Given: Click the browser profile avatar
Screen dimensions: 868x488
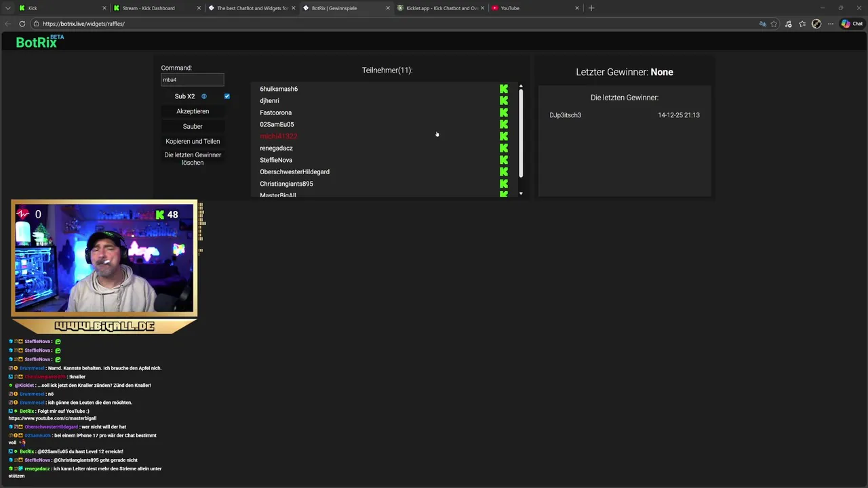Looking at the screenshot, I should click(x=816, y=24).
